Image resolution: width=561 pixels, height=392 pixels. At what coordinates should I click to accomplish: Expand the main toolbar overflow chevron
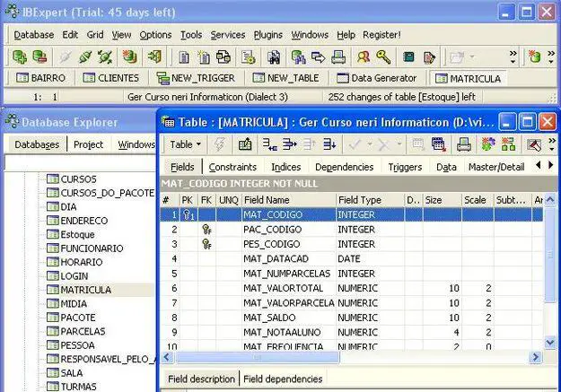coord(513,57)
